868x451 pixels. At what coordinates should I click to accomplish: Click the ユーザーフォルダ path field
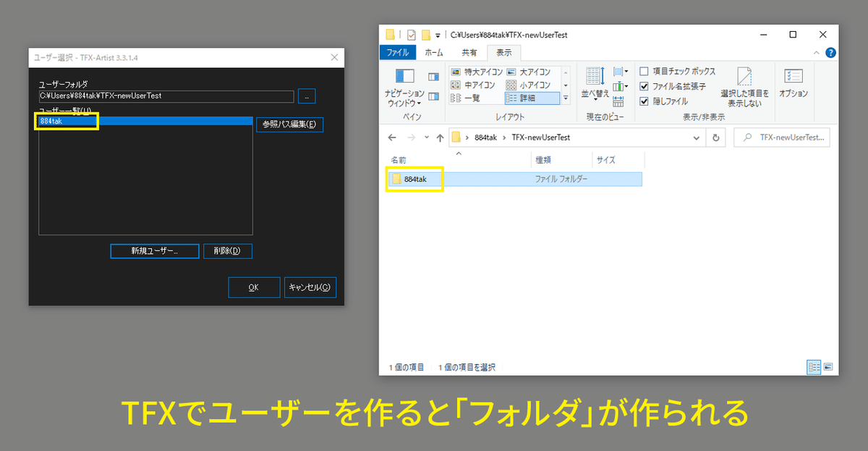[166, 96]
